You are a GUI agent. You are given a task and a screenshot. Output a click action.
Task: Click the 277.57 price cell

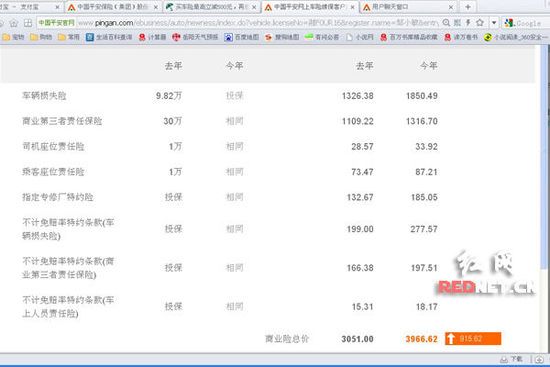[424, 229]
